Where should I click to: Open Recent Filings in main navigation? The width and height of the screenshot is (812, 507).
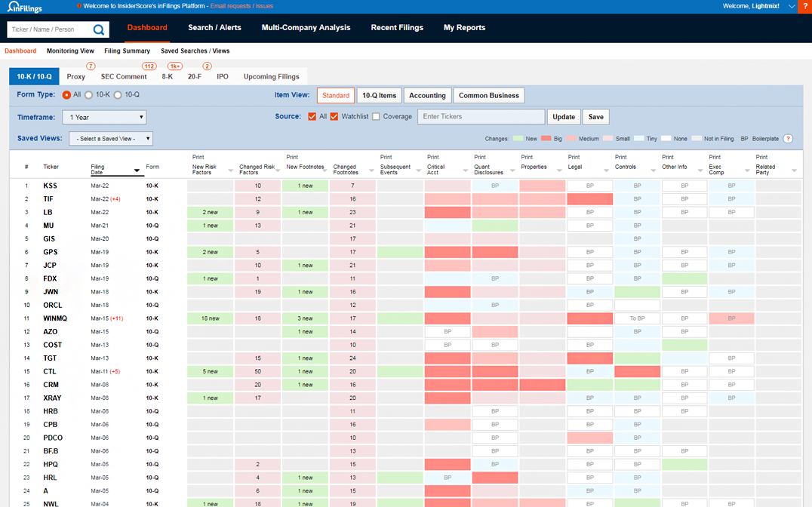click(397, 27)
